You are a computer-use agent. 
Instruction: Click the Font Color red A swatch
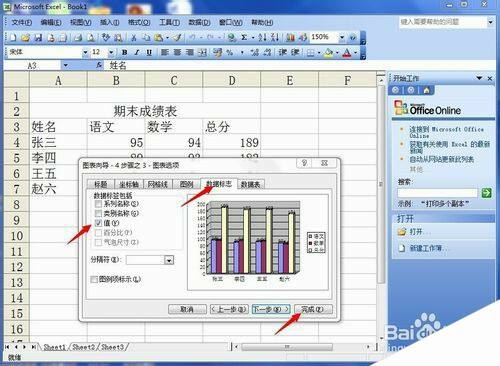347,52
